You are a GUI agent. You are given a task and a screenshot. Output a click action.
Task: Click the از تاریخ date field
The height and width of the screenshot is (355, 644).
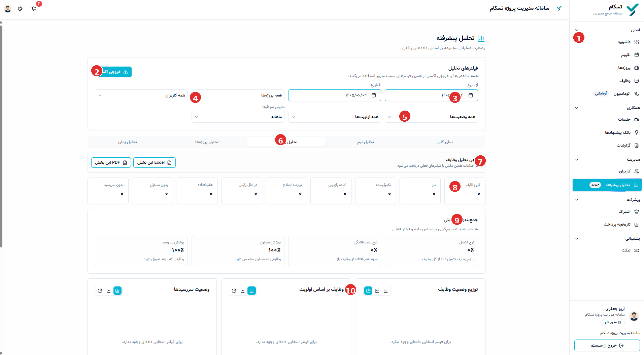pos(431,95)
